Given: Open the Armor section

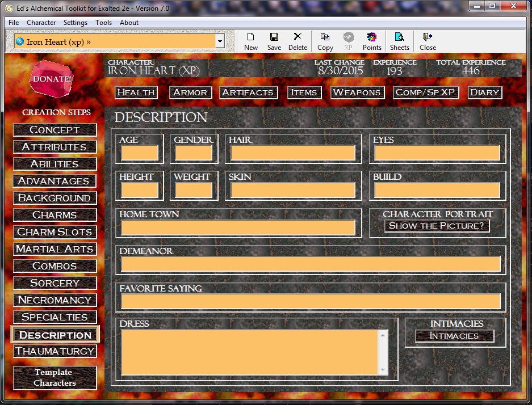Looking at the screenshot, I should click(190, 92).
